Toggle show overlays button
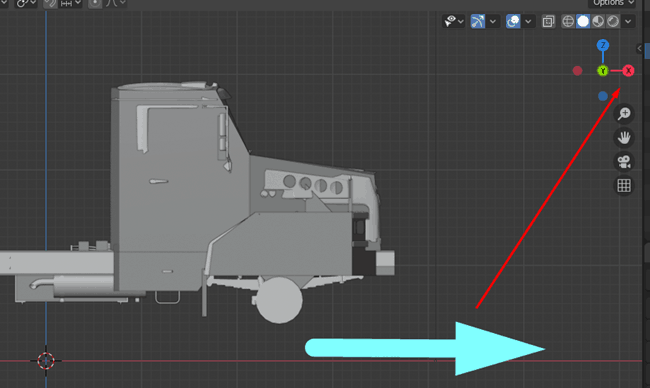Viewport: 650px width, 388px height. pos(513,21)
